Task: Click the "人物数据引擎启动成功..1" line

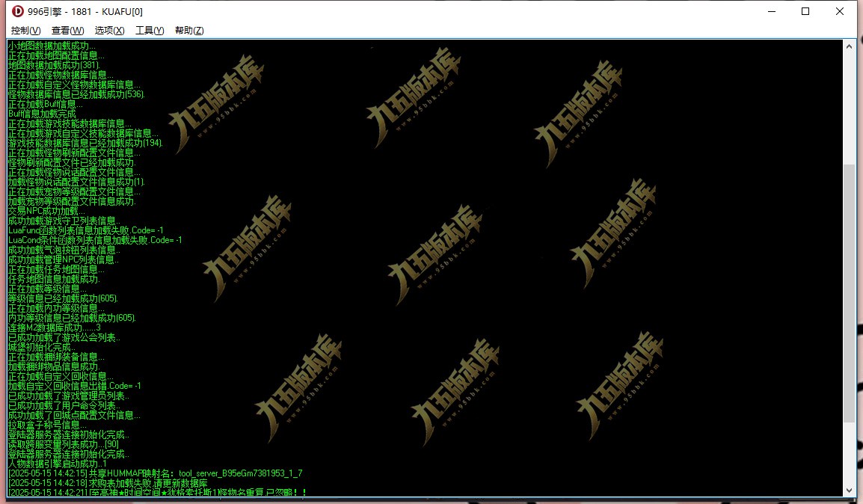Action: point(58,464)
